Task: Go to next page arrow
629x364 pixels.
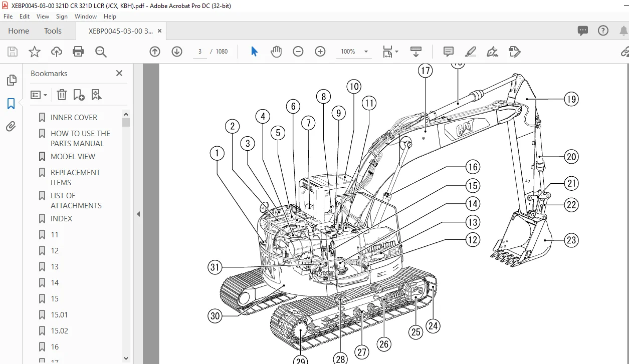Action: coord(177,52)
